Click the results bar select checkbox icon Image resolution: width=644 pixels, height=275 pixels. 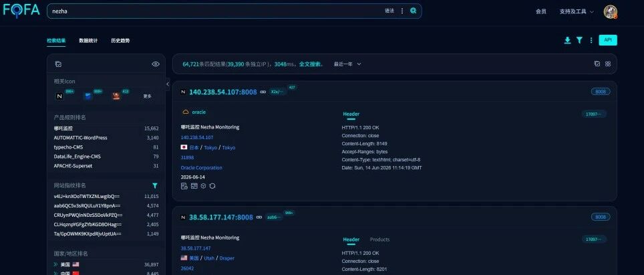click(597, 64)
